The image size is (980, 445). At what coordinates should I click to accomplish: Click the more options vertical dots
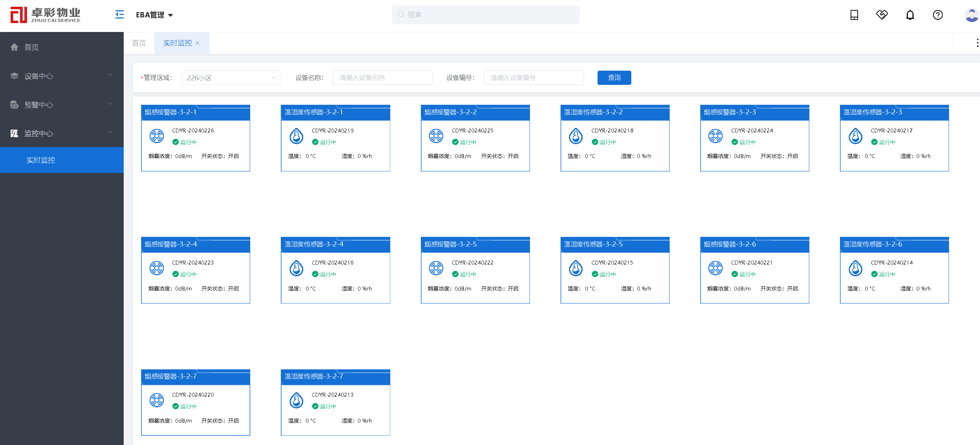[977, 43]
